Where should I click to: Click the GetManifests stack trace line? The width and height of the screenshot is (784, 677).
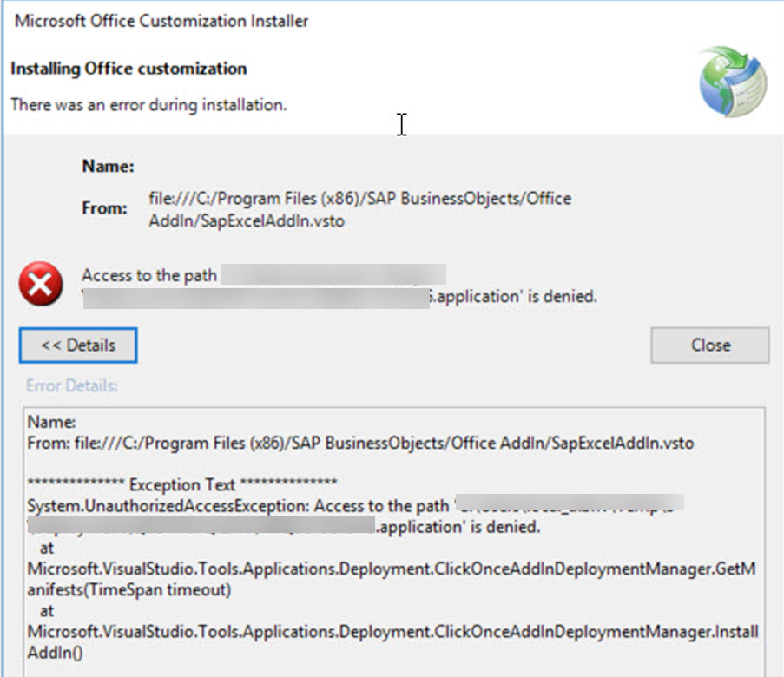[392, 580]
